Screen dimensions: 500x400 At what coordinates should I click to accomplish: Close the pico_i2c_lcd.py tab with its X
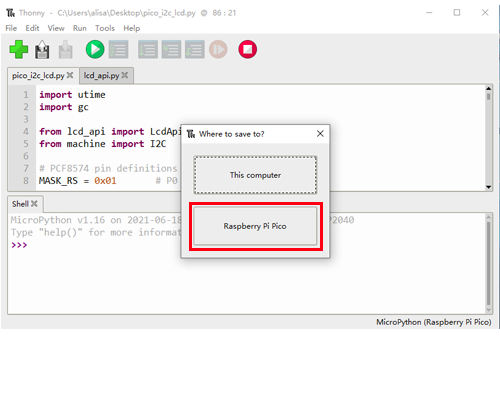pyautogui.click(x=70, y=75)
